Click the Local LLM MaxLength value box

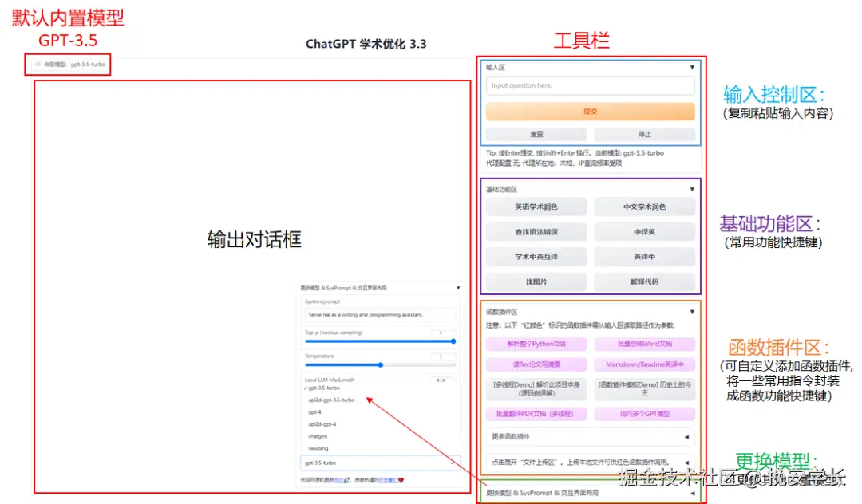click(442, 380)
